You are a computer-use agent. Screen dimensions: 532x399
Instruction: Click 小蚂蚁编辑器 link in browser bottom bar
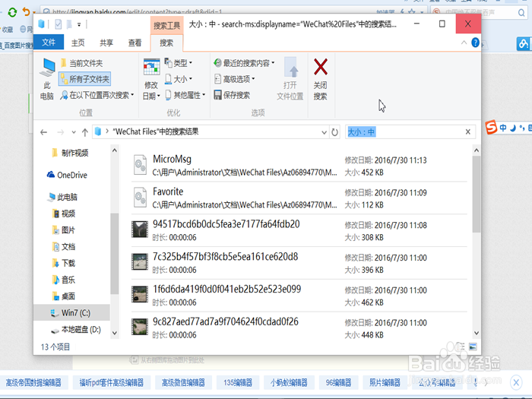tap(289, 383)
